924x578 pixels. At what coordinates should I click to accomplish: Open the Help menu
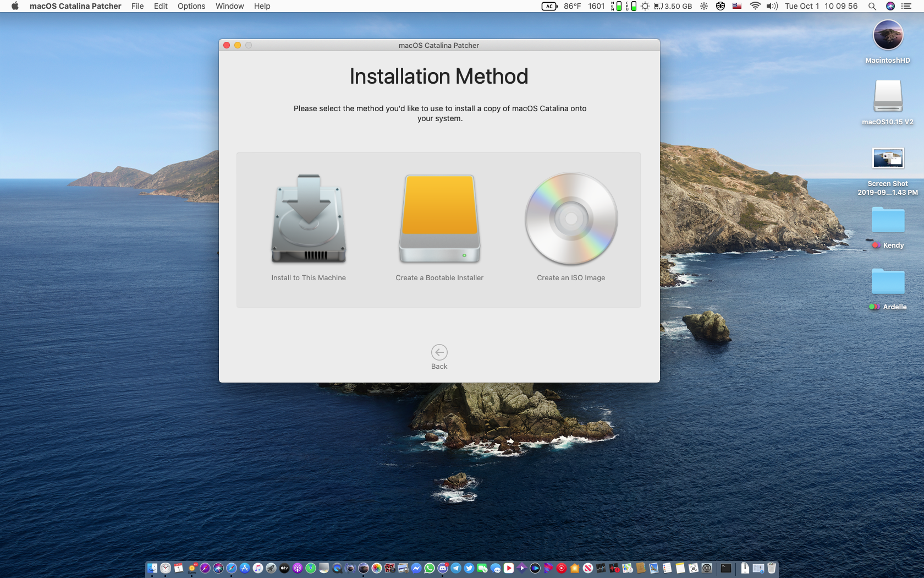coord(262,6)
